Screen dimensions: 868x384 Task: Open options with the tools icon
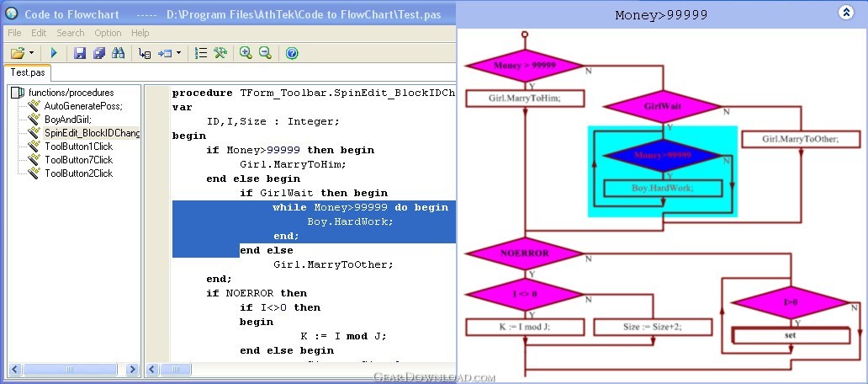coord(220,53)
